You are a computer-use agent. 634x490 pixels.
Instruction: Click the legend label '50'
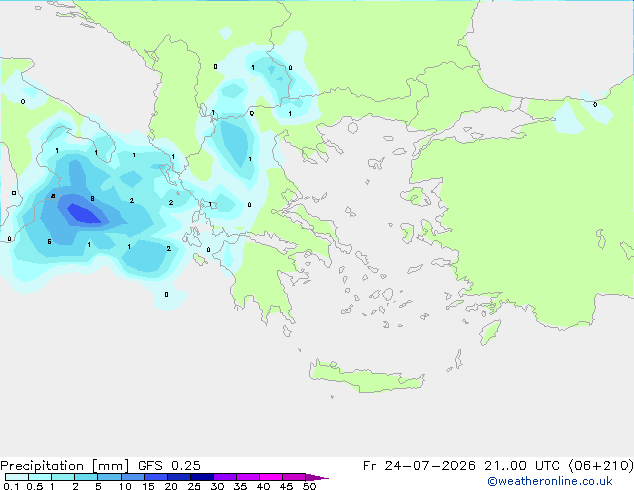(309, 486)
